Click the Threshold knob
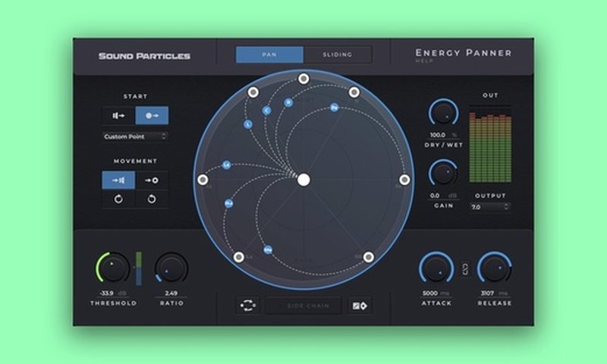This screenshot has width=607, height=364. (x=112, y=268)
